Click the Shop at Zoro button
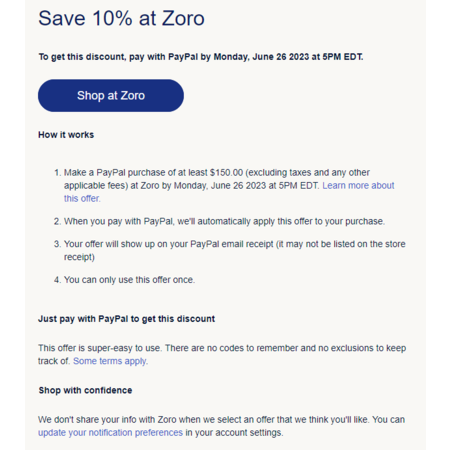Screen dimensions: 450x450 (x=111, y=95)
